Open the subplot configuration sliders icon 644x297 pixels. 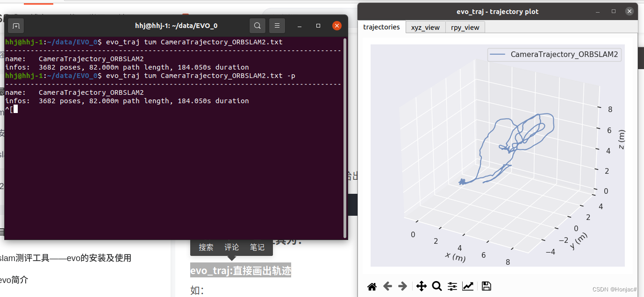(x=452, y=286)
